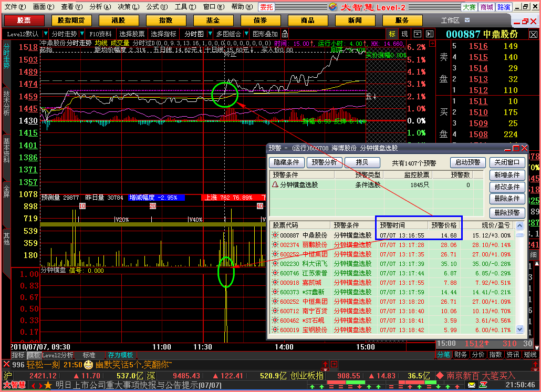Click 预警分析 button in the alert window
Viewport: 541px width, 392px height.
324,162
